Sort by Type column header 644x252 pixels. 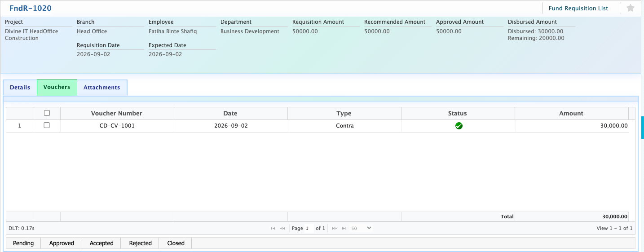pyautogui.click(x=344, y=113)
